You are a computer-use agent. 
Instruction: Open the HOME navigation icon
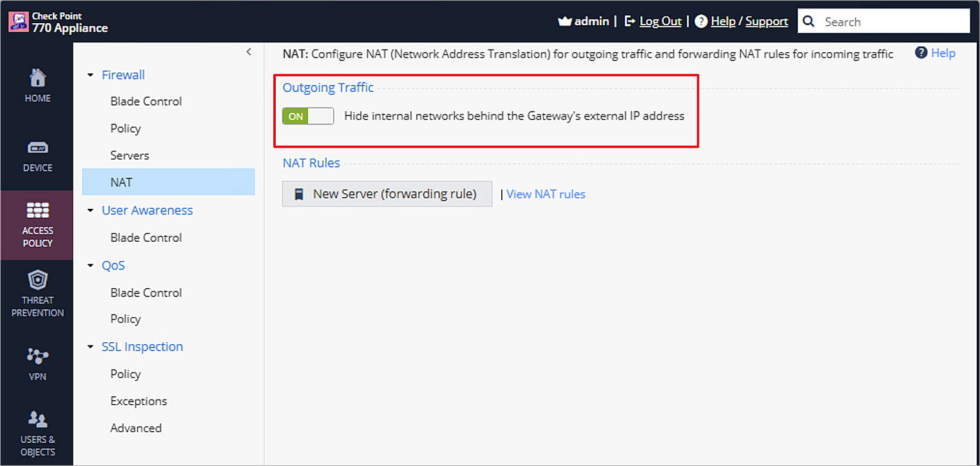[x=37, y=84]
